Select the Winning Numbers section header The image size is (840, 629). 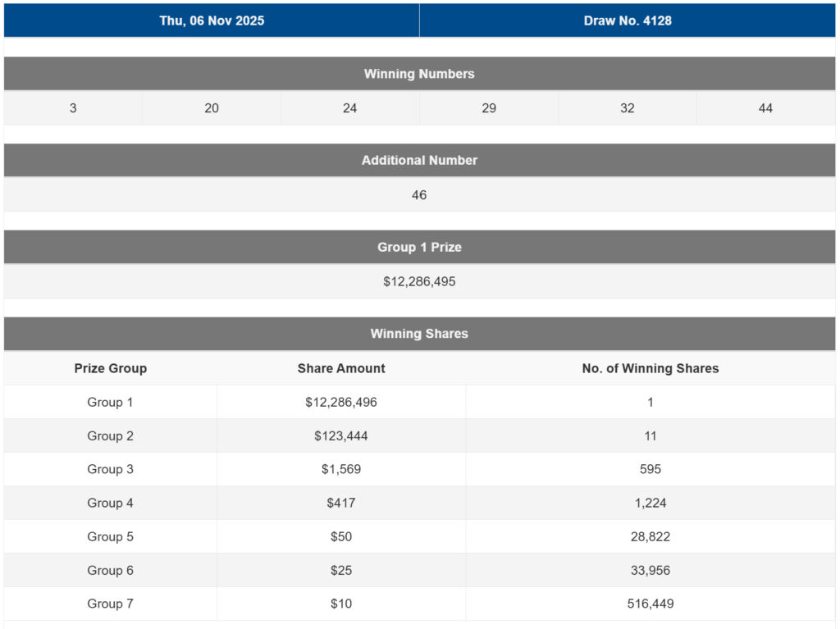(419, 74)
